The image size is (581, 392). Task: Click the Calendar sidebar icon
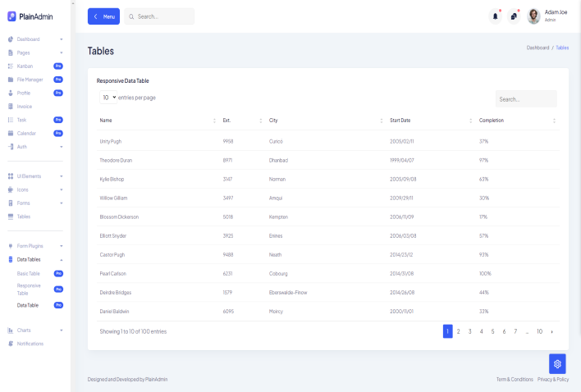click(10, 133)
